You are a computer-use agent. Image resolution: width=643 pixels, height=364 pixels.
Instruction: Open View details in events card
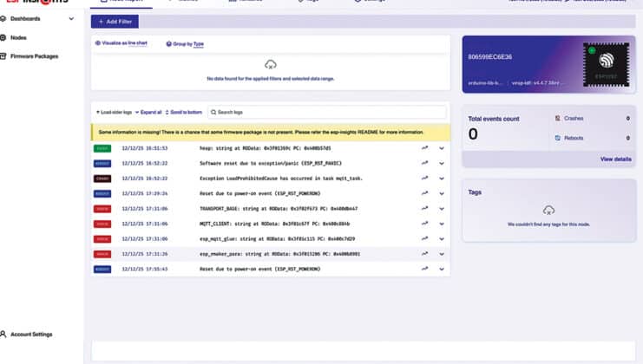(x=615, y=159)
